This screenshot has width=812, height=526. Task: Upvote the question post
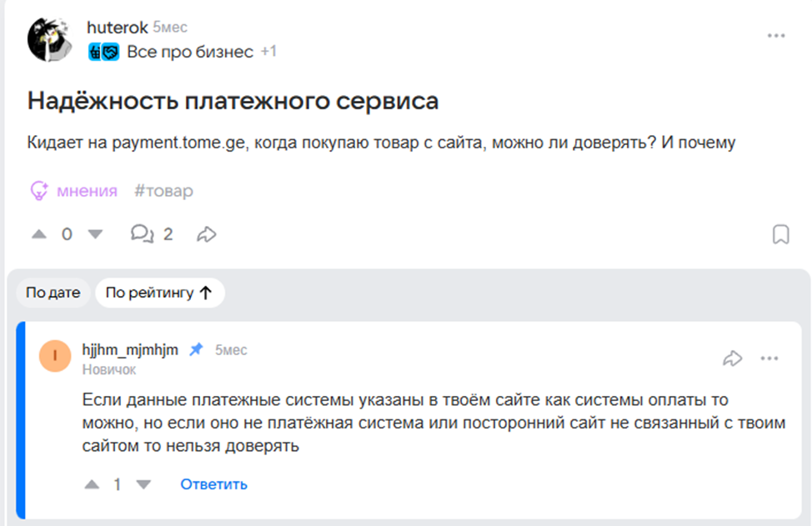pyautogui.click(x=39, y=234)
